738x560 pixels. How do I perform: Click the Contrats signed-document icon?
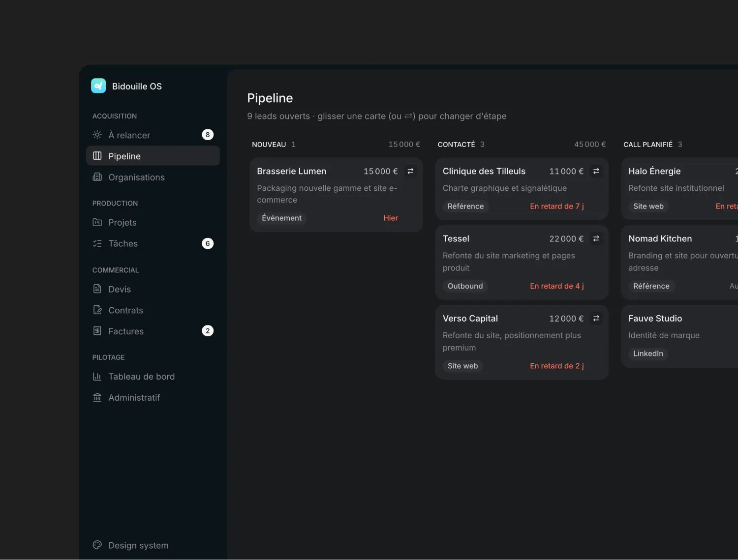tap(97, 310)
